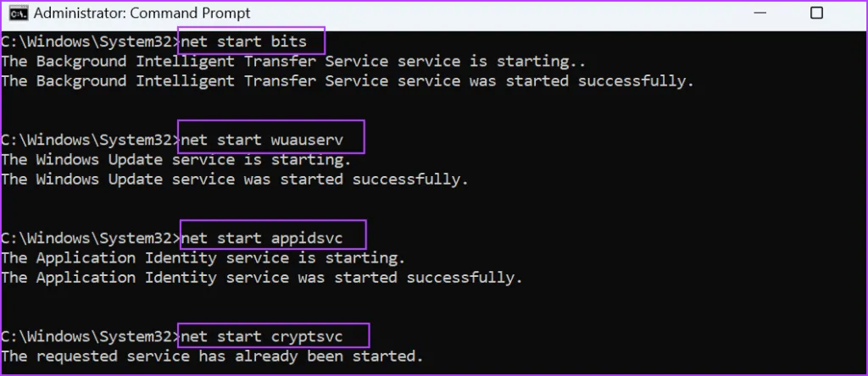Image resolution: width=868 pixels, height=376 pixels.
Task: Click the highlighted net start cryptsvc command
Action: tap(275, 335)
